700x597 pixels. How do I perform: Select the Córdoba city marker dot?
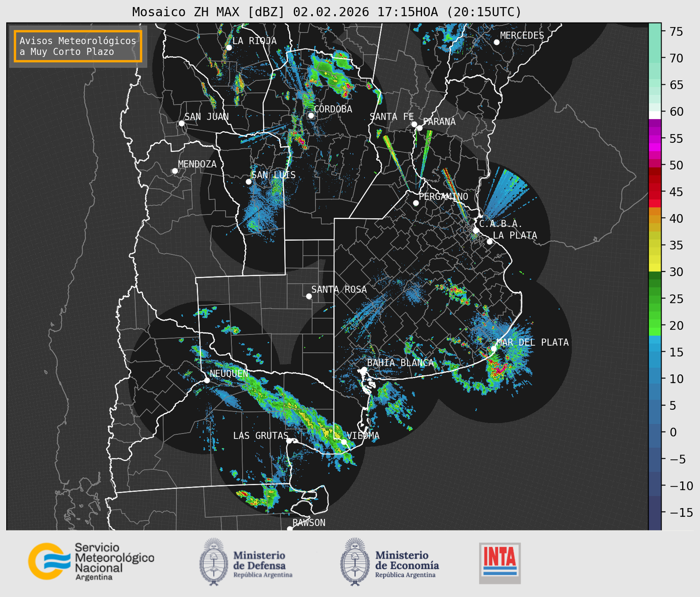[x=311, y=115]
